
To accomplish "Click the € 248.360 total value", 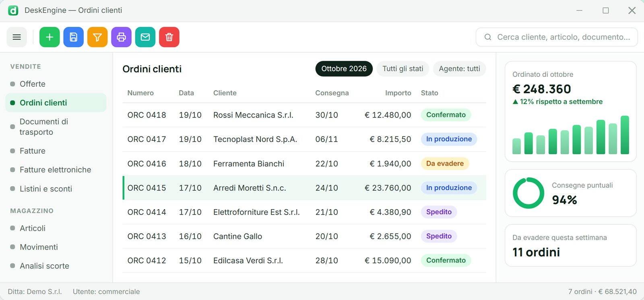I will 542,89.
